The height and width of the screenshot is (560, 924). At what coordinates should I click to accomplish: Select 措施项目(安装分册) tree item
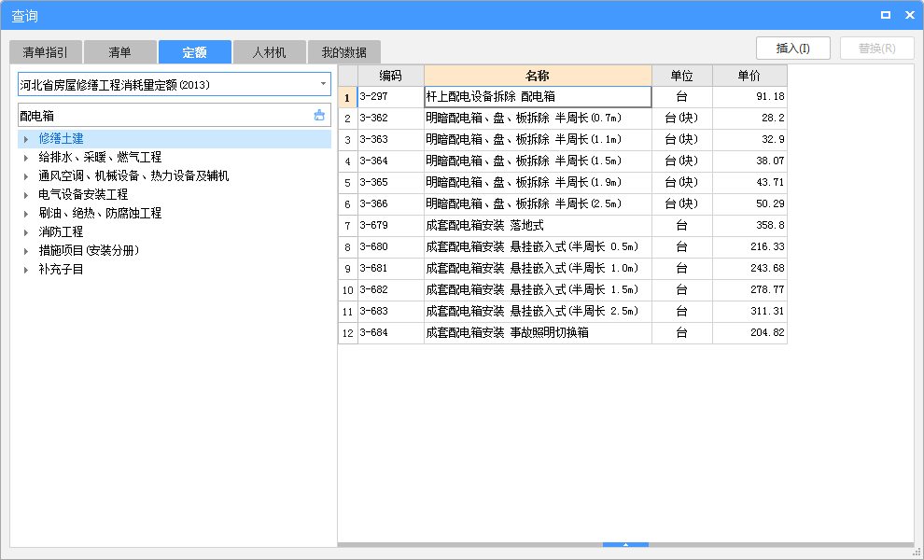(89, 250)
